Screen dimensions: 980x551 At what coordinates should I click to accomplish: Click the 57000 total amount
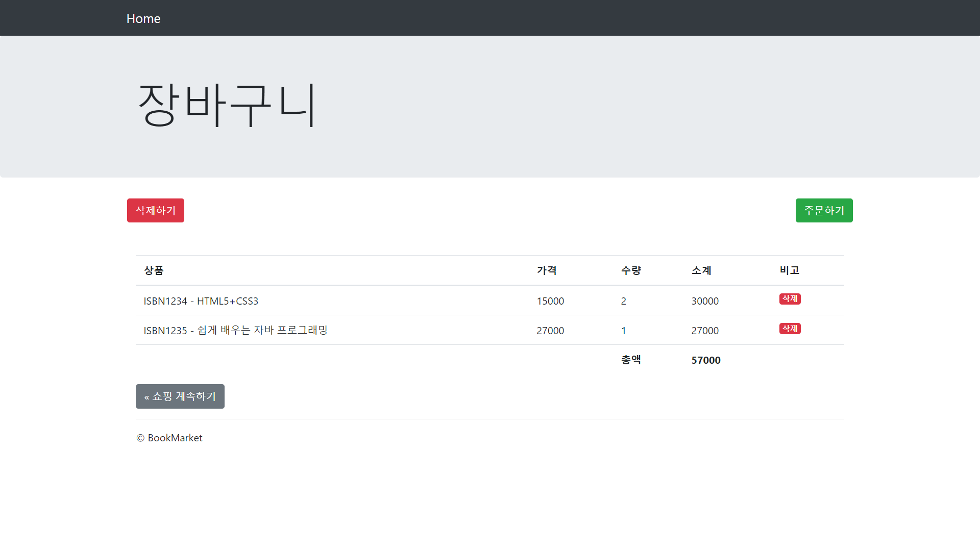pos(706,360)
